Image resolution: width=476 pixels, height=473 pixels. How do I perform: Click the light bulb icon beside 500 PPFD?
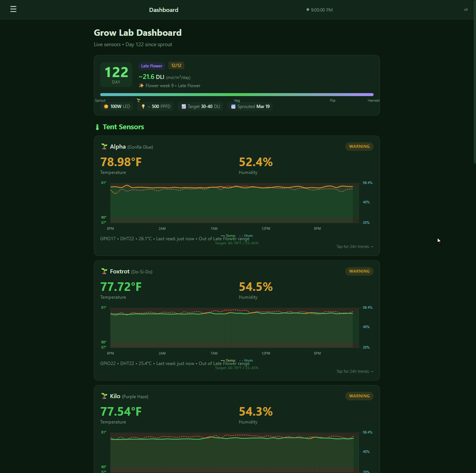coord(143,107)
